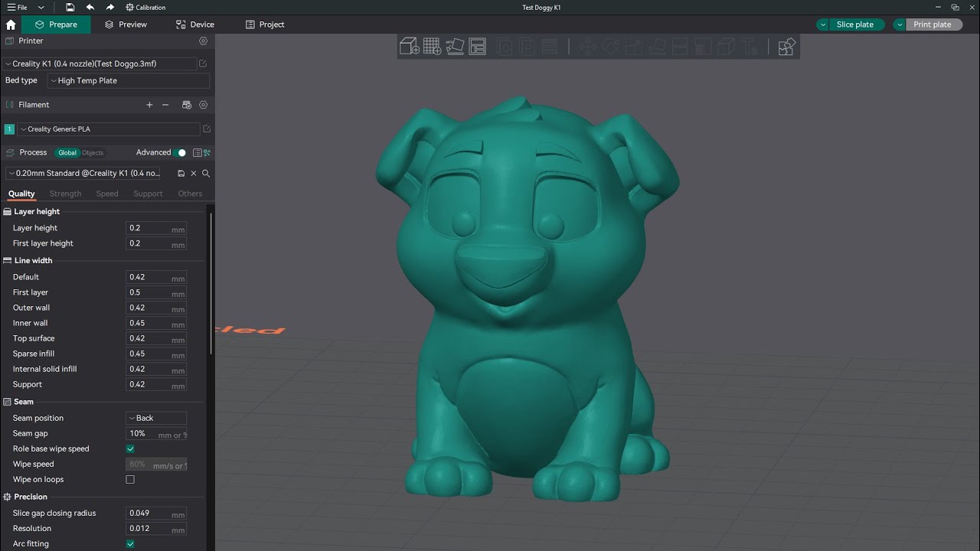This screenshot has height=551, width=980.
Task: Click the Resolution value field
Action: click(156, 529)
